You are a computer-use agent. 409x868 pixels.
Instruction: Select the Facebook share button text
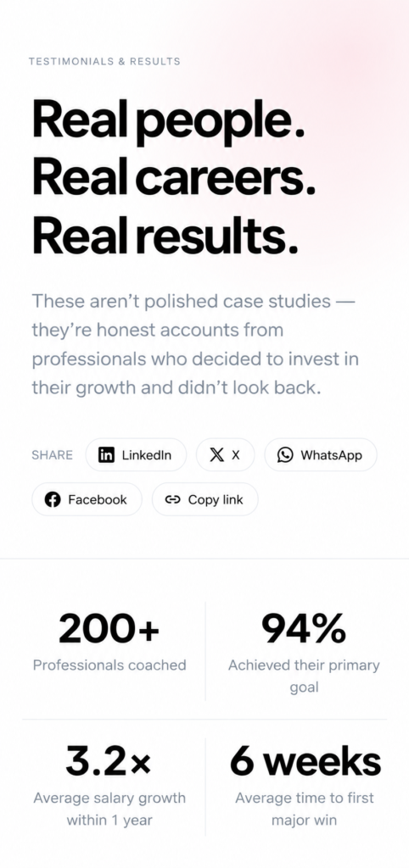click(x=98, y=499)
